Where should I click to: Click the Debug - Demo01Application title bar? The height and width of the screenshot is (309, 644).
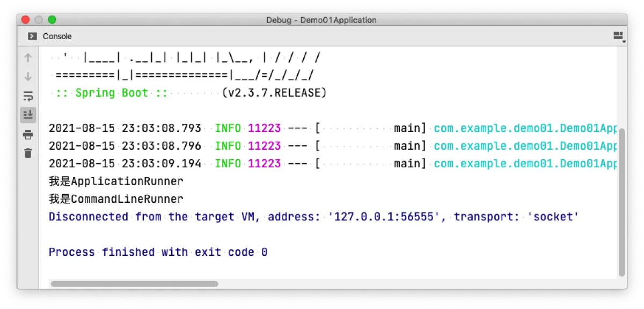coord(321,20)
